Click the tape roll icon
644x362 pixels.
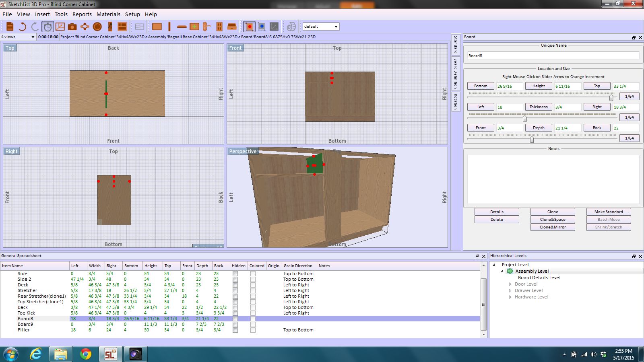[x=291, y=27]
